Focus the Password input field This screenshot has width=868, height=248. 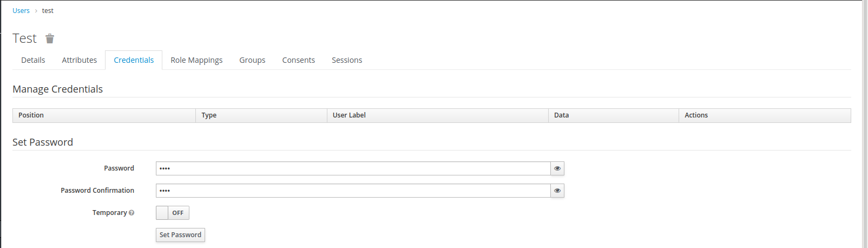353,168
